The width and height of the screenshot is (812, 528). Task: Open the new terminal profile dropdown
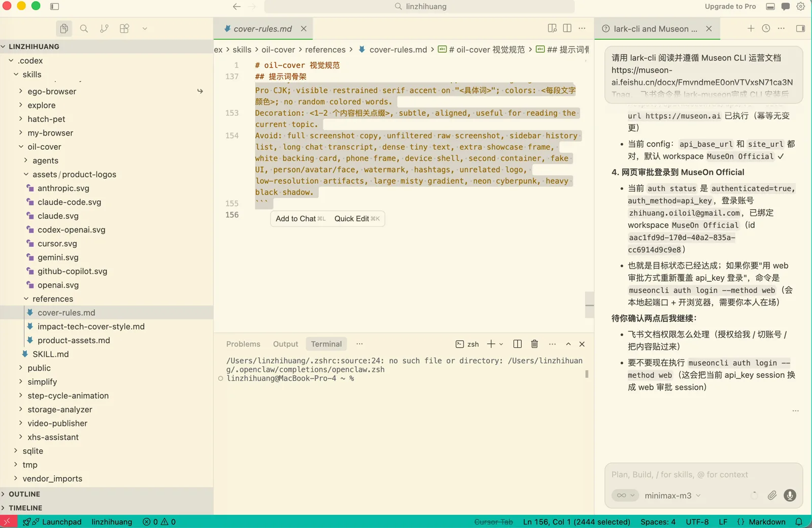(501, 344)
